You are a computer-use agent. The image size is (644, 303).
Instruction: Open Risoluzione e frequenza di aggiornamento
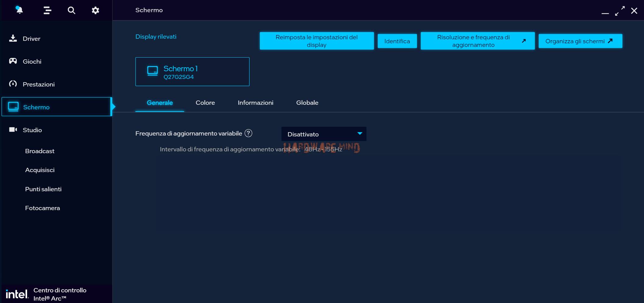tap(478, 41)
